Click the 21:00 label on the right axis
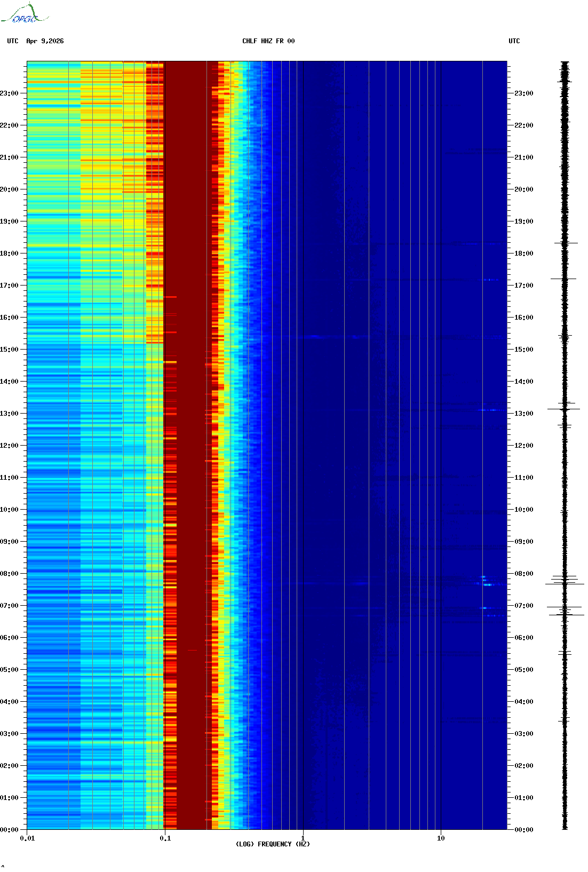 pos(523,157)
